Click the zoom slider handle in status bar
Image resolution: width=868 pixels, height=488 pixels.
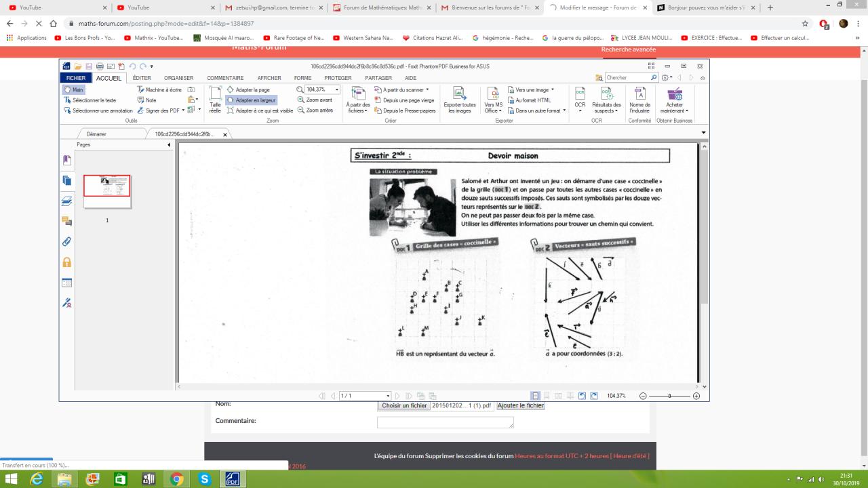[x=669, y=396]
